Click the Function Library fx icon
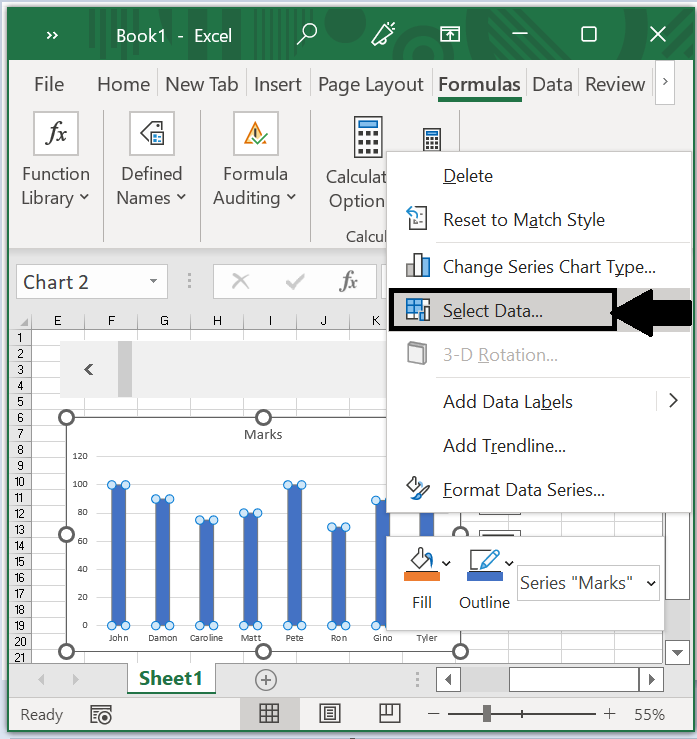 pyautogui.click(x=56, y=133)
